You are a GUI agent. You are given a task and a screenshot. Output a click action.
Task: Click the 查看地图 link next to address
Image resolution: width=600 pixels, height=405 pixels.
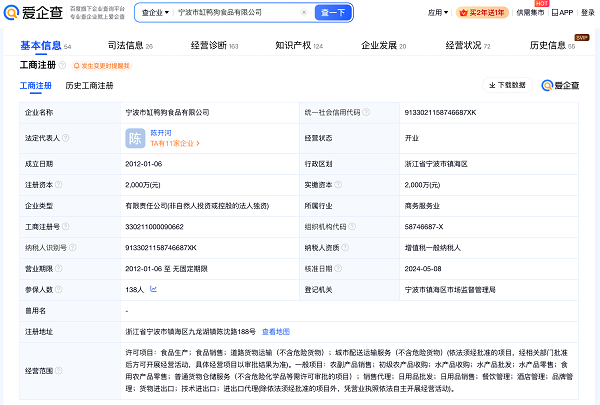click(x=276, y=330)
